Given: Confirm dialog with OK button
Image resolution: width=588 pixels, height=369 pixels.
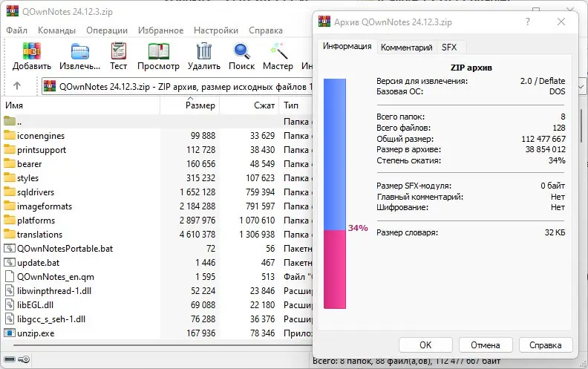Looking at the screenshot, I should pyautogui.click(x=425, y=345).
